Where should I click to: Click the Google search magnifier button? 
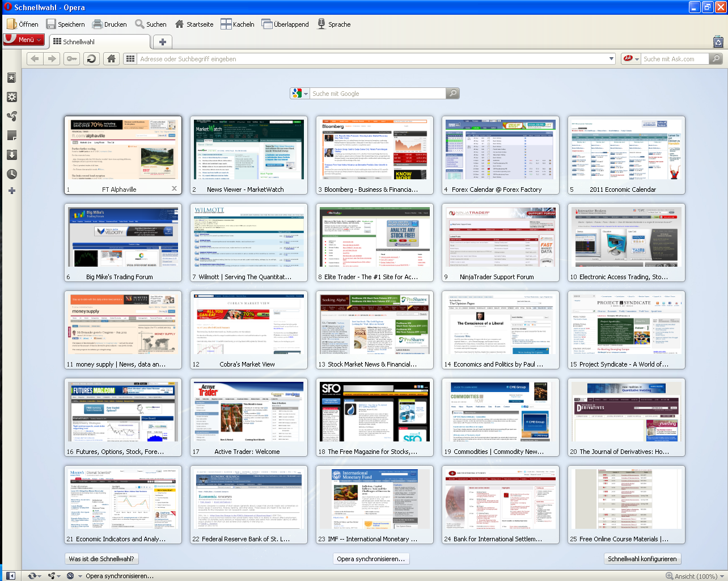click(452, 93)
